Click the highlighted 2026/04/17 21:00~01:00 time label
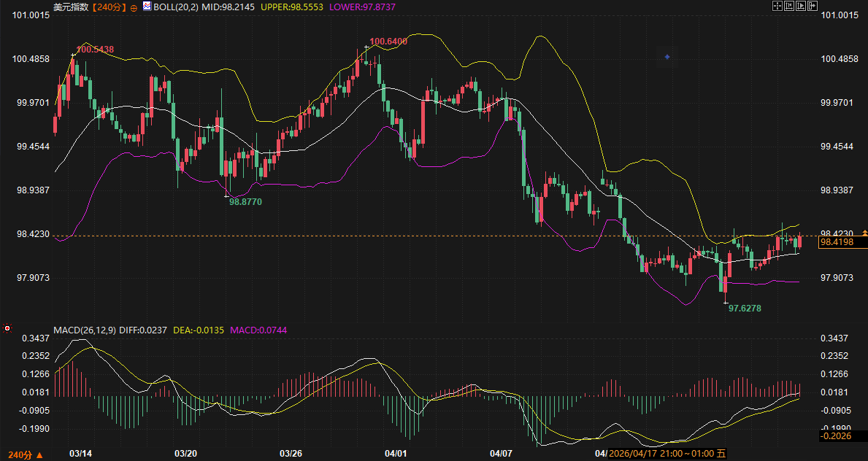Screen dimensions: 868x461 click(x=660, y=454)
